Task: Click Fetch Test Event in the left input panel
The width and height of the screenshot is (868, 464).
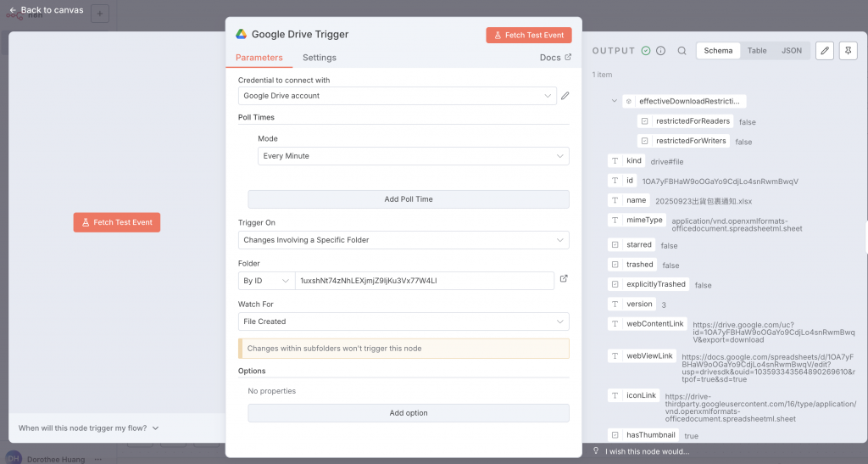Action: point(117,222)
